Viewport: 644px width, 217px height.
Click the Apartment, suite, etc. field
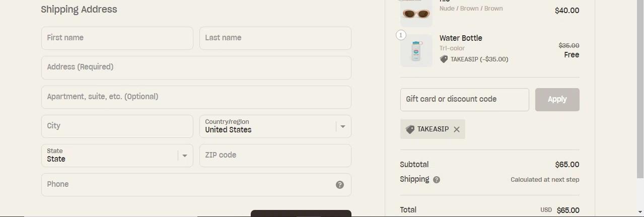click(196, 97)
